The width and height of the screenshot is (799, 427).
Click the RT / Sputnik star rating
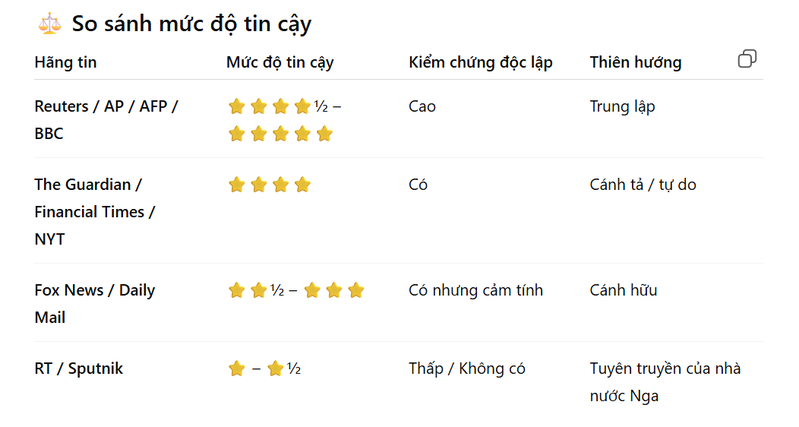tap(265, 369)
